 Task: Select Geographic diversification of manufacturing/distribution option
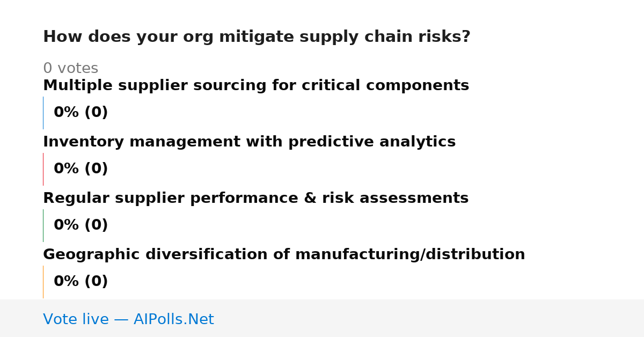(x=284, y=255)
